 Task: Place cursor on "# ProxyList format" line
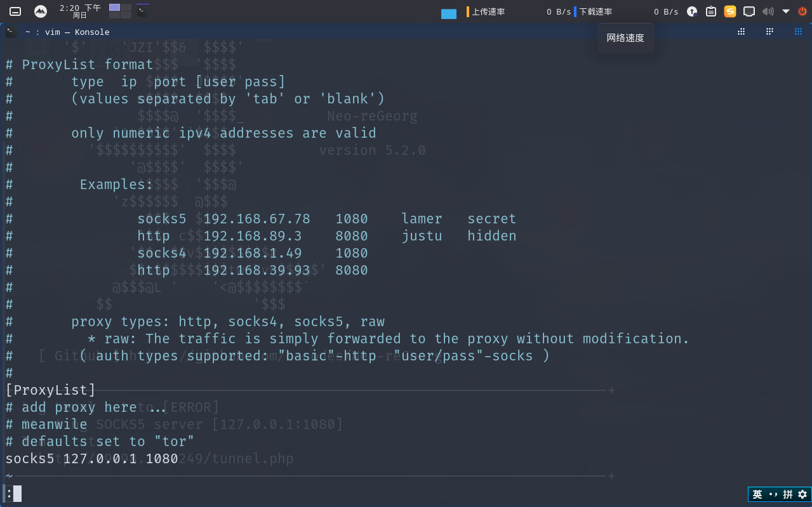(x=79, y=65)
